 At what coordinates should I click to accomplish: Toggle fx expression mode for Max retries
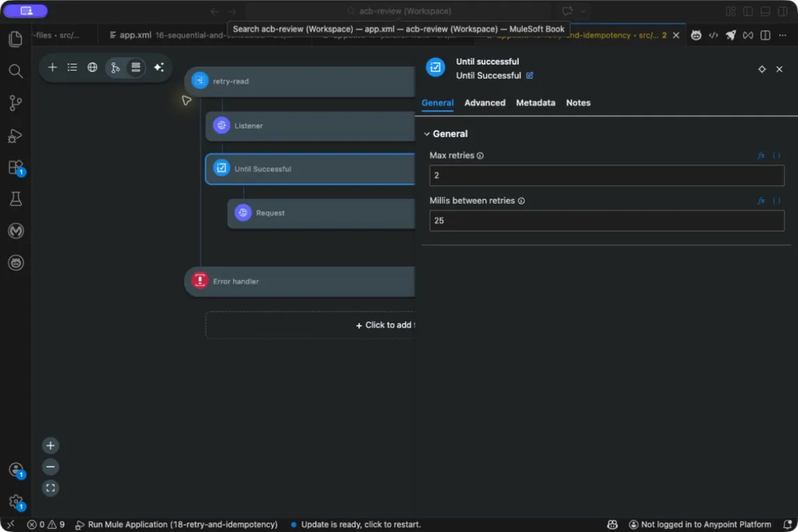point(761,156)
